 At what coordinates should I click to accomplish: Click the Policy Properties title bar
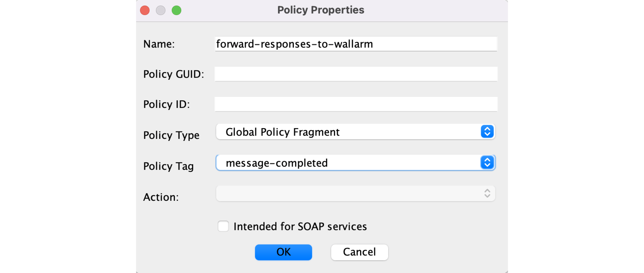coord(321,10)
